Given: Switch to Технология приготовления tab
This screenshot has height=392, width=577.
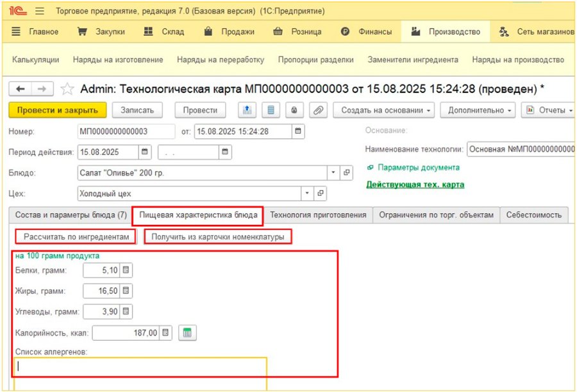Looking at the screenshot, I should pyautogui.click(x=318, y=215).
